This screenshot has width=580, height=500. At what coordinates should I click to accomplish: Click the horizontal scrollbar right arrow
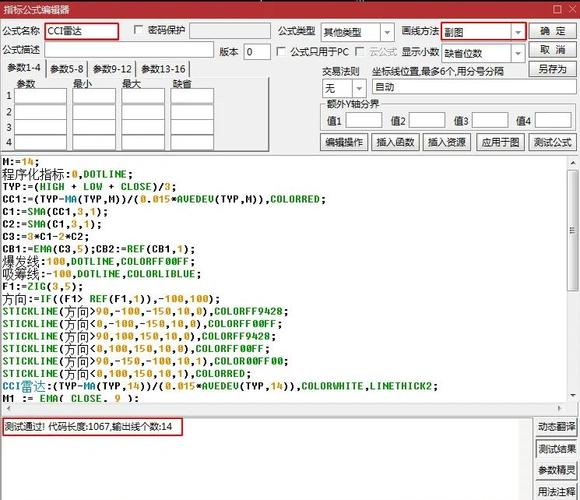(559, 408)
